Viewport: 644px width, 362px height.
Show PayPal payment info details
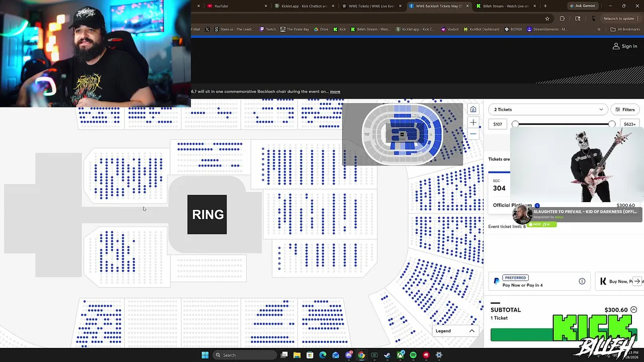coord(582,282)
